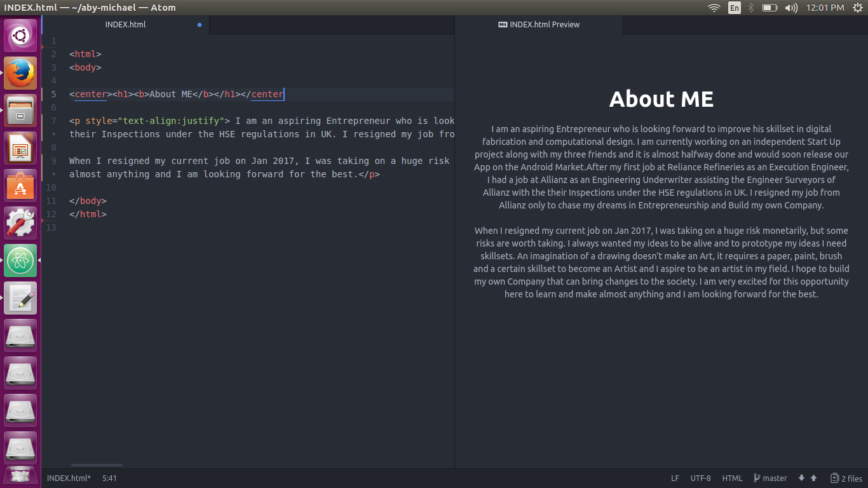Image resolution: width=868 pixels, height=488 pixels.
Task: Switch to the INDEX.html editor tab
Action: coord(125,25)
